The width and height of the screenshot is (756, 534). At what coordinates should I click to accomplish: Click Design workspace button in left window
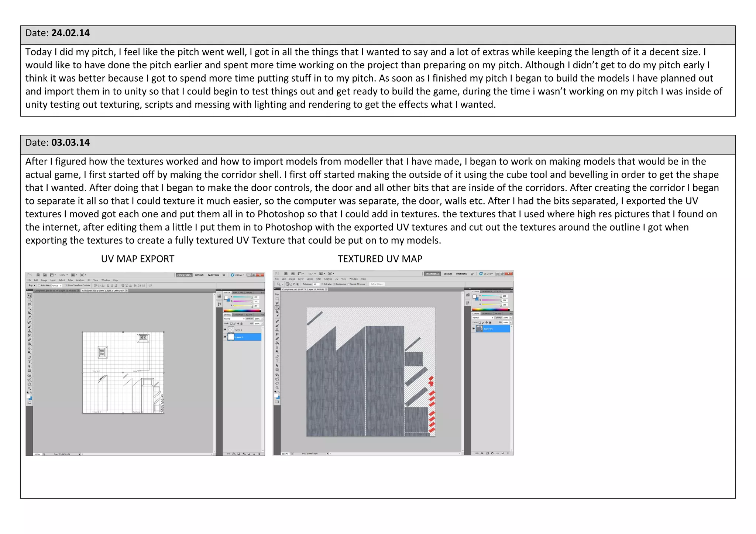(x=199, y=275)
